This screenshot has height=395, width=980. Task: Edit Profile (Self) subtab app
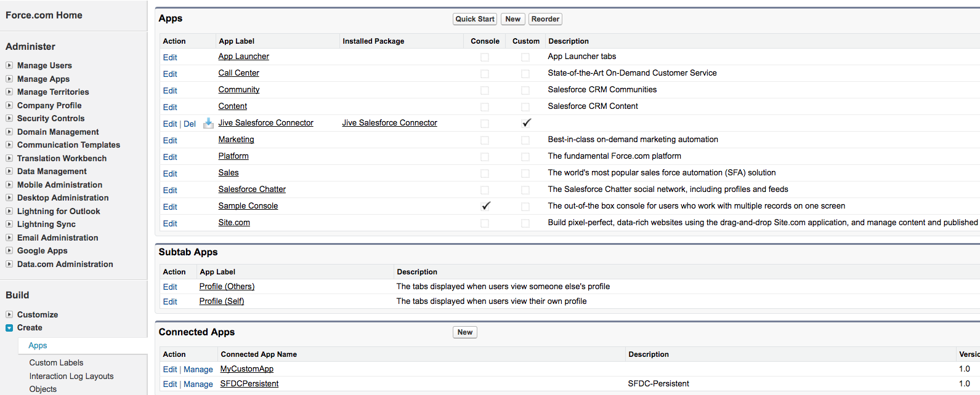pos(170,301)
